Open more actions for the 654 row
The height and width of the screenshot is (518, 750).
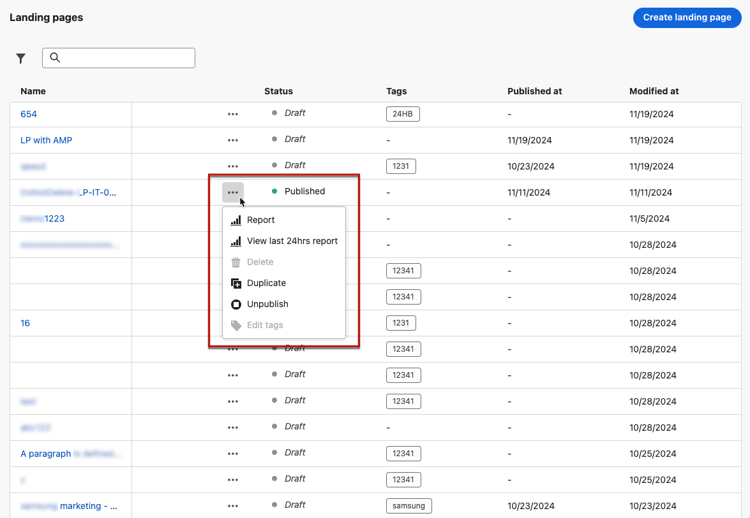point(233,114)
